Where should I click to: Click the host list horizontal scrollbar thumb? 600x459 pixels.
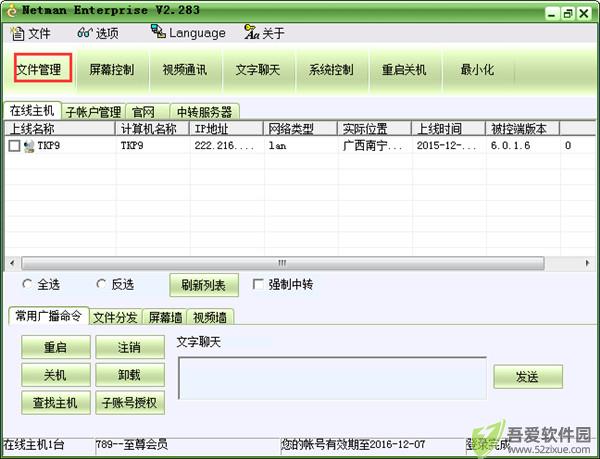click(x=282, y=263)
